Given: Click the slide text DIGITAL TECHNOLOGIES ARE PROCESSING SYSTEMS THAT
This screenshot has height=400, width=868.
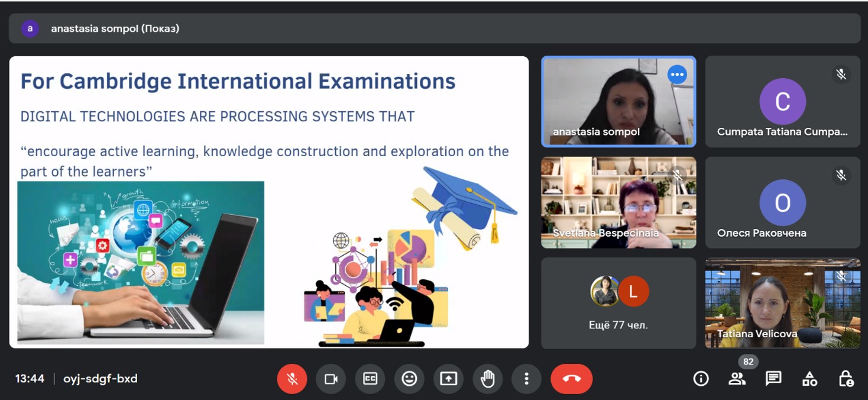Looking at the screenshot, I should [x=218, y=117].
